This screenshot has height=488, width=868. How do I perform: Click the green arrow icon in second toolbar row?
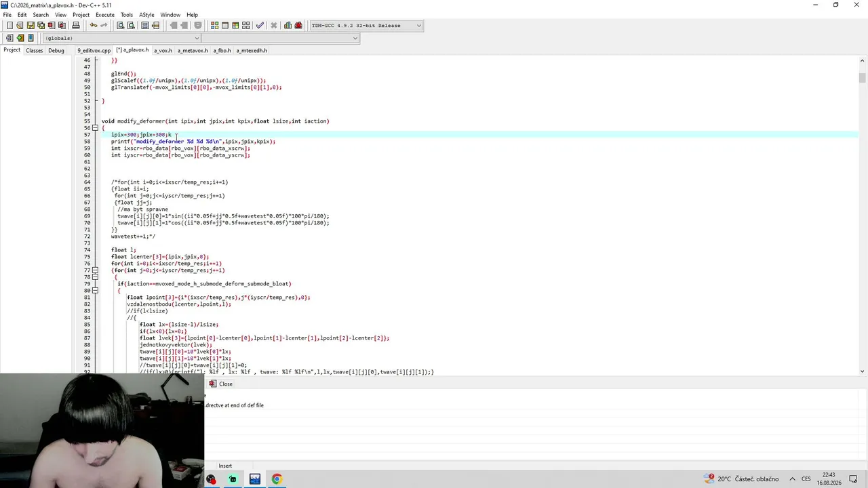[20, 38]
